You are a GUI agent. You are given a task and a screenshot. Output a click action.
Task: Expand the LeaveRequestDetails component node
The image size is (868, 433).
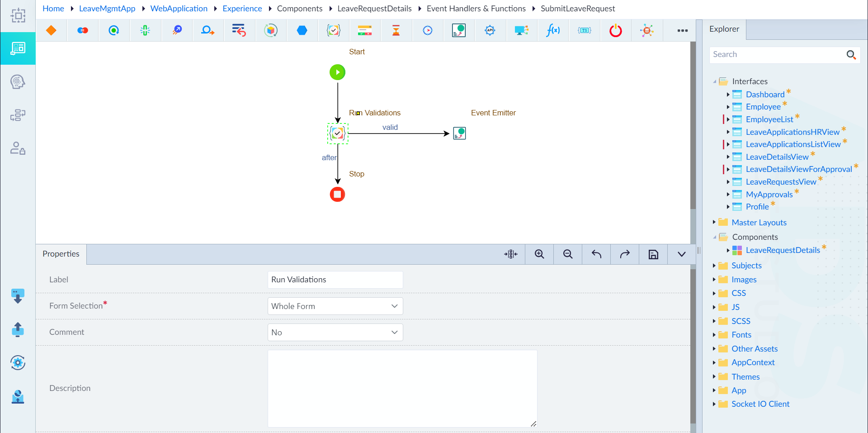(728, 250)
